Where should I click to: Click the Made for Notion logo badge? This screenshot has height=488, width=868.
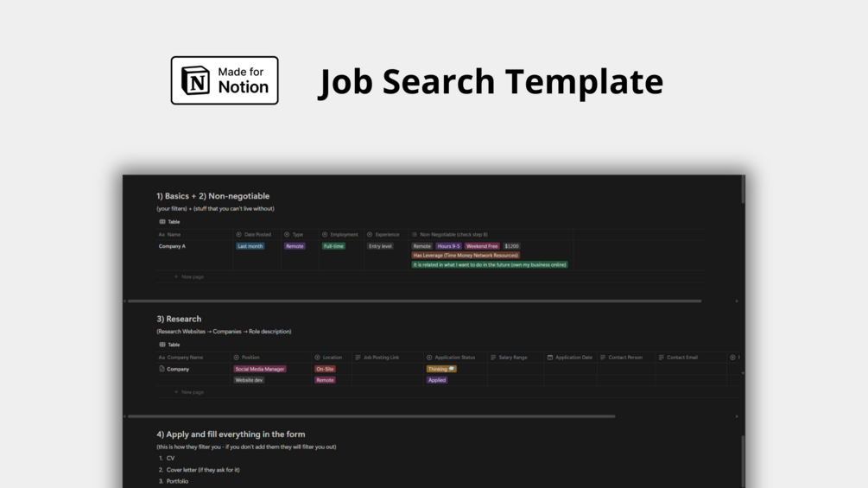coord(225,80)
